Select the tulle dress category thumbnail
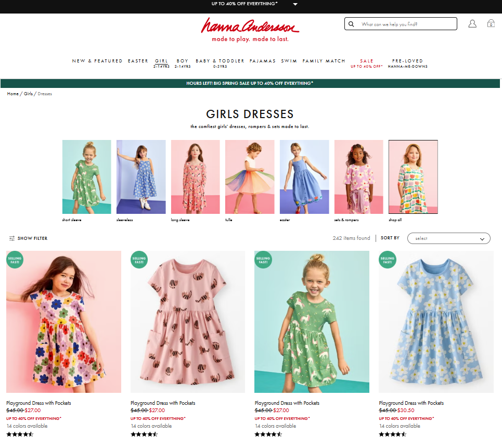 tap(249, 177)
